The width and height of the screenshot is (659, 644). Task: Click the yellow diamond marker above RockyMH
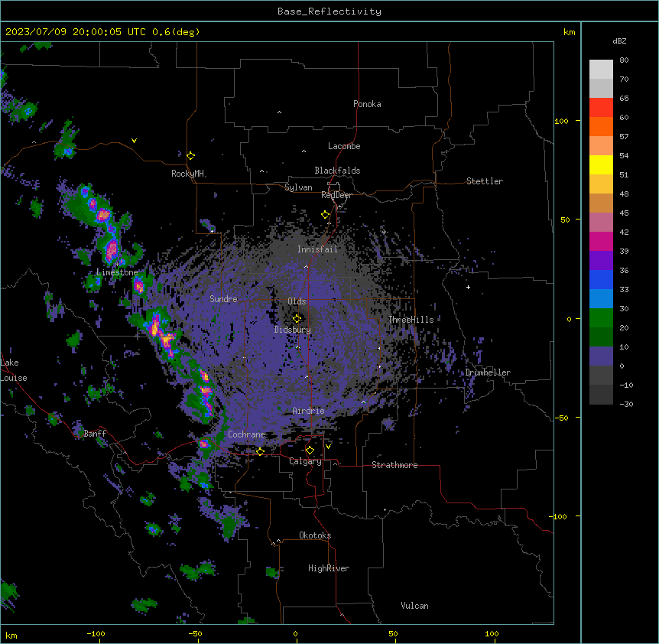(190, 156)
